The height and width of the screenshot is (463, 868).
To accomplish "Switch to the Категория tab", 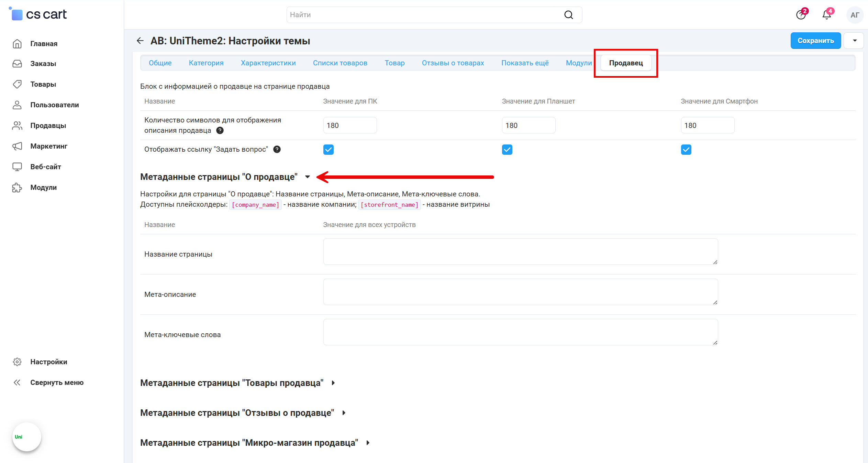I will click(x=206, y=63).
